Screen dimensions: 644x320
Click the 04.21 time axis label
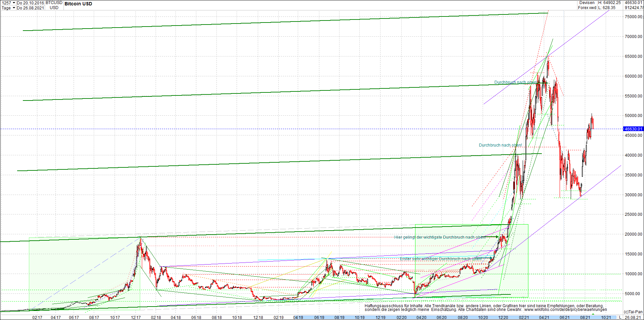pyautogui.click(x=544, y=317)
